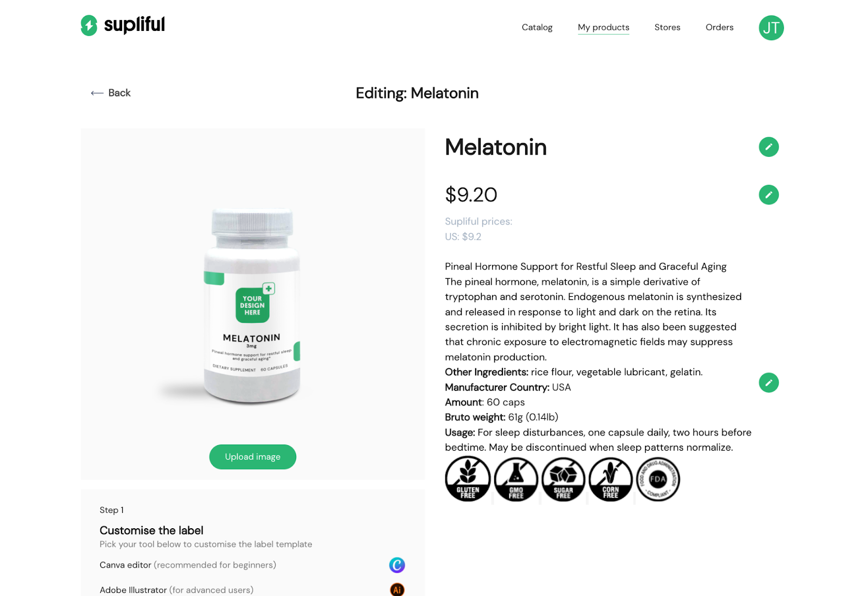Open the Stores page

[x=667, y=27]
